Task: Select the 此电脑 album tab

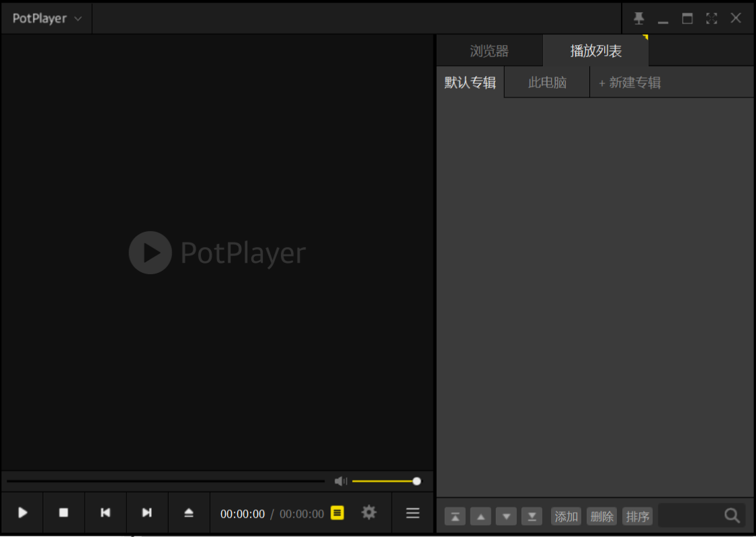Action: (547, 83)
